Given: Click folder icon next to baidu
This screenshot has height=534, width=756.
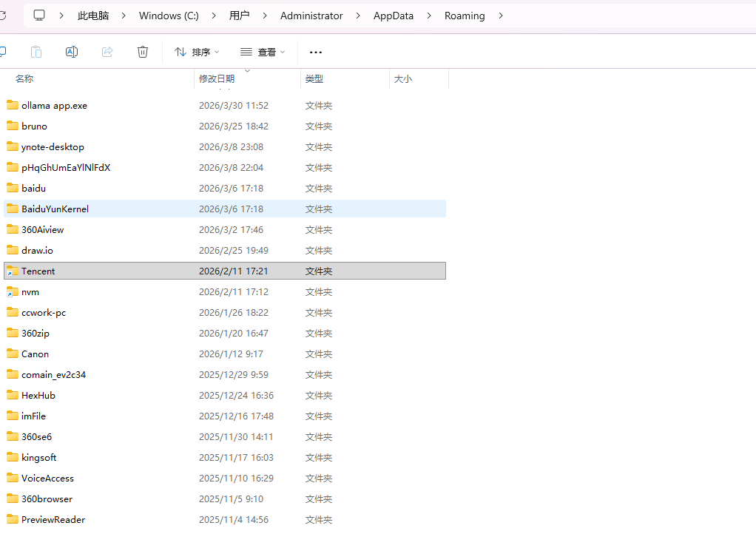Looking at the screenshot, I should coord(13,188).
